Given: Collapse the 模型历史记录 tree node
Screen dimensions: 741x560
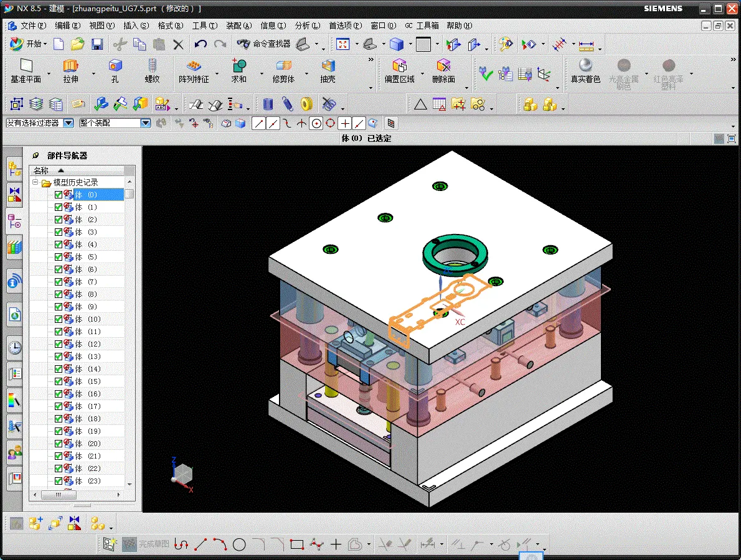Looking at the screenshot, I should pos(35,182).
